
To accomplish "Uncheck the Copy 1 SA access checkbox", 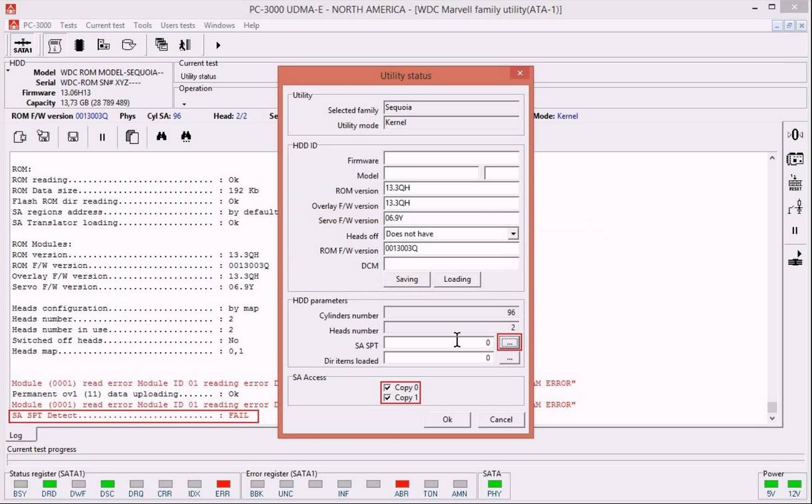I will point(387,398).
